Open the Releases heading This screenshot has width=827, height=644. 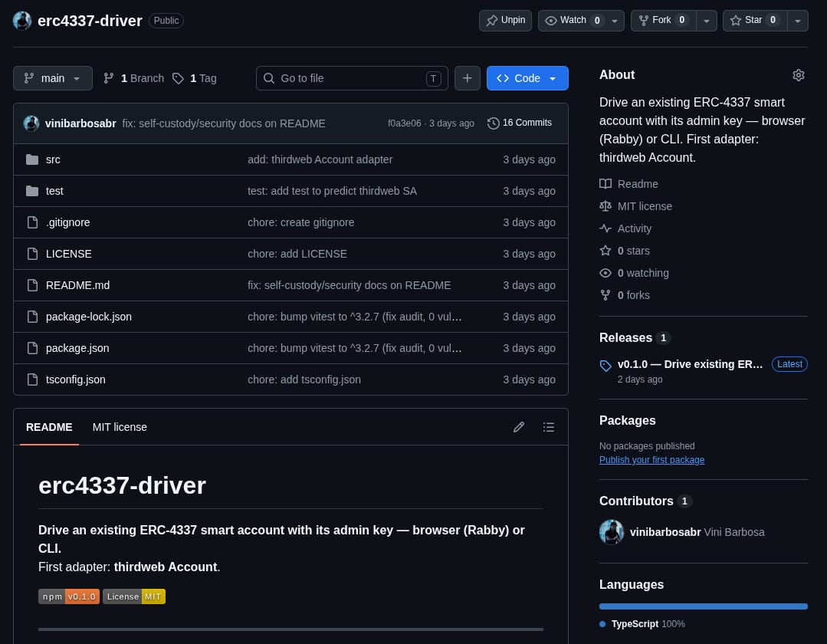pos(625,337)
